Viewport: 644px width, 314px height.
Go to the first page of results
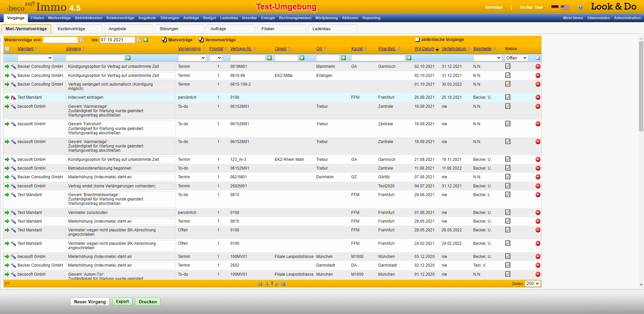coord(260,284)
